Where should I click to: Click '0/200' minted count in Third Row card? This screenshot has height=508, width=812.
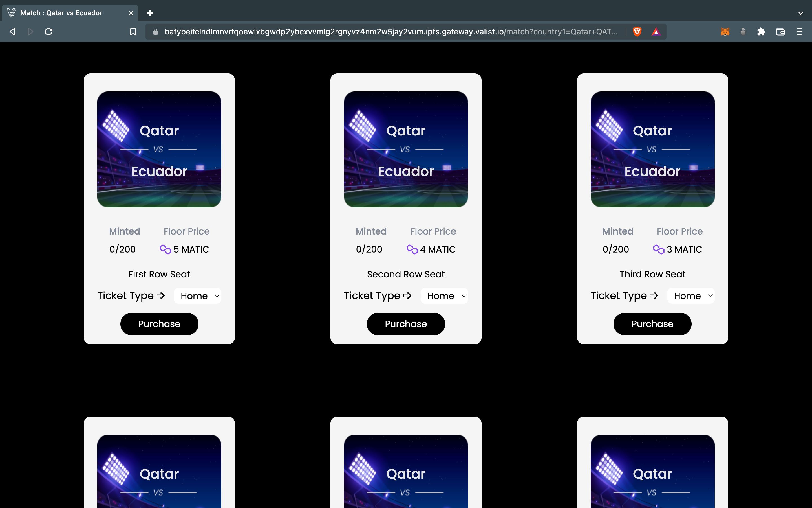click(x=616, y=249)
